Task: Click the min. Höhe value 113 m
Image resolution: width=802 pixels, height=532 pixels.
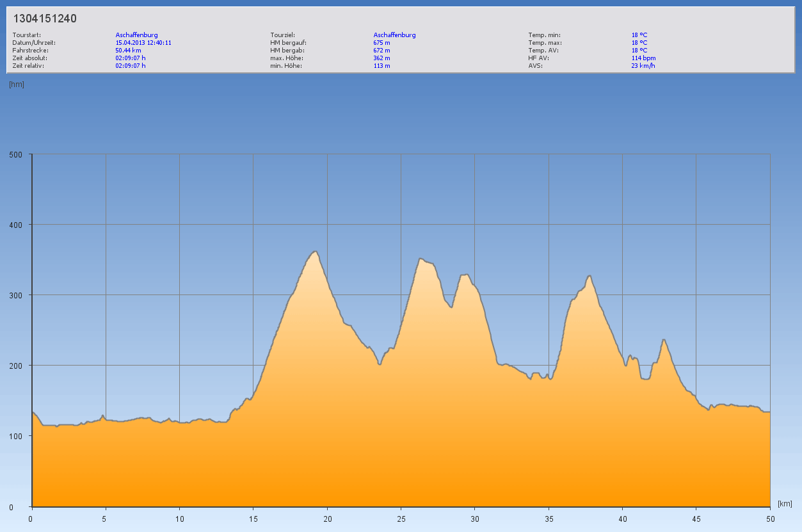Action: pos(381,65)
